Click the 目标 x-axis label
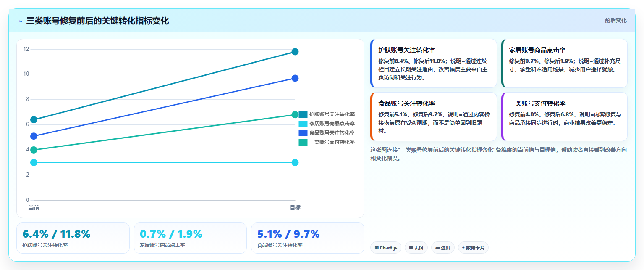The image size is (644, 270). 295,208
